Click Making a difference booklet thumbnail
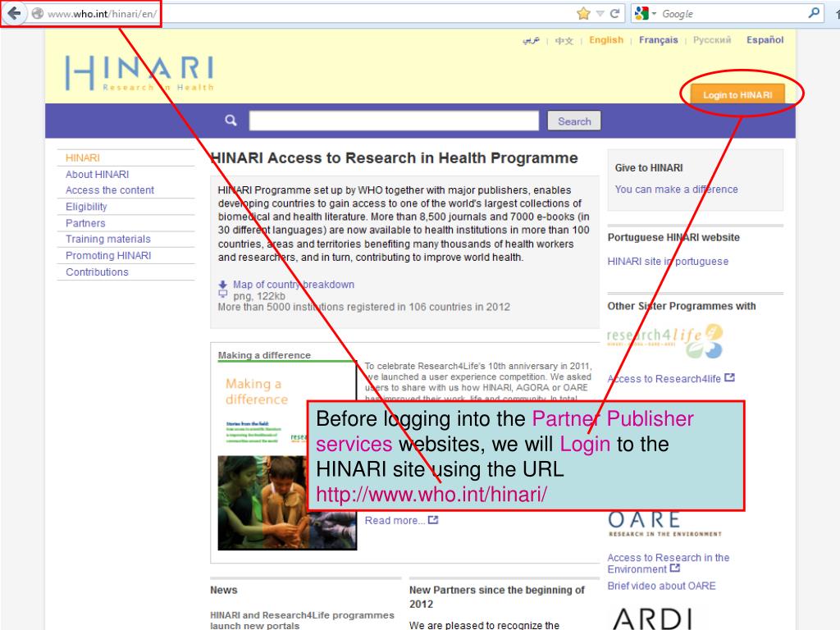Screen dimensions: 840x630 click(287, 456)
